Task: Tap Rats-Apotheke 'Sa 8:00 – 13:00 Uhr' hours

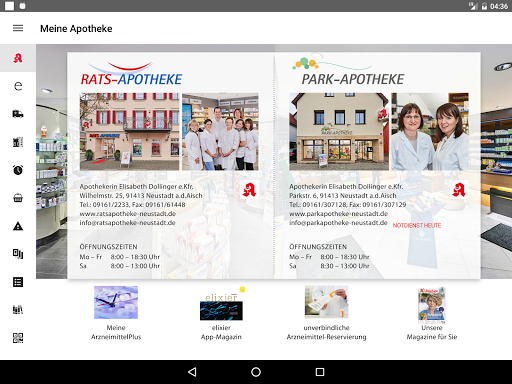Action: [x=119, y=266]
